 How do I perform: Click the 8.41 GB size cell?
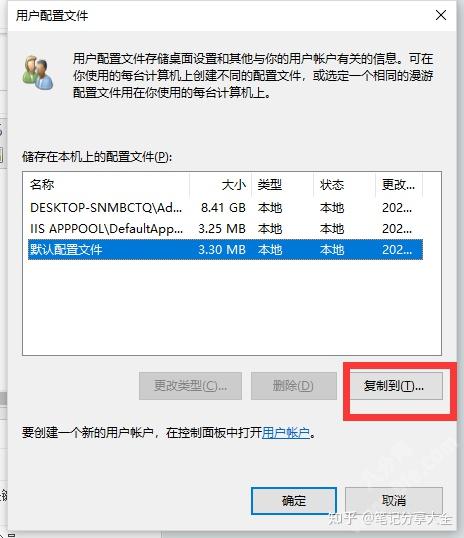223,208
